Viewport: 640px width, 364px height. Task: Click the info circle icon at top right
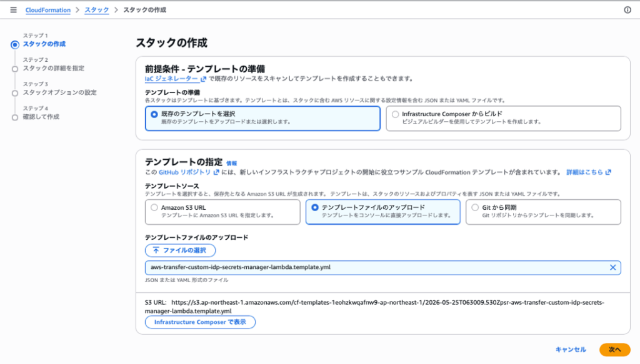point(627,10)
